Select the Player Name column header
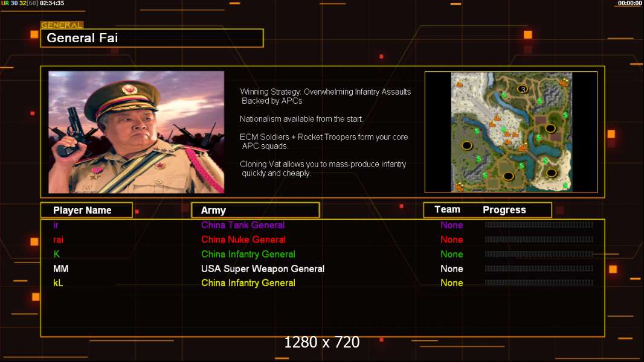 (x=86, y=210)
